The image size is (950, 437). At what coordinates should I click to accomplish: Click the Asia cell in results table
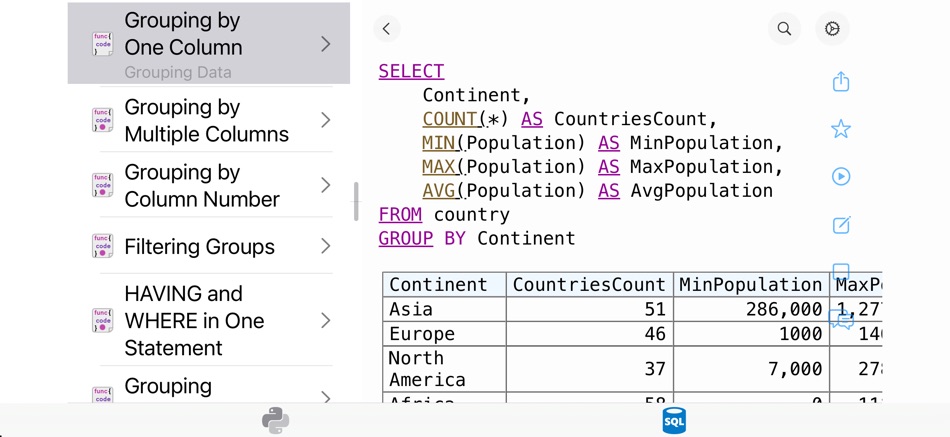[444, 309]
